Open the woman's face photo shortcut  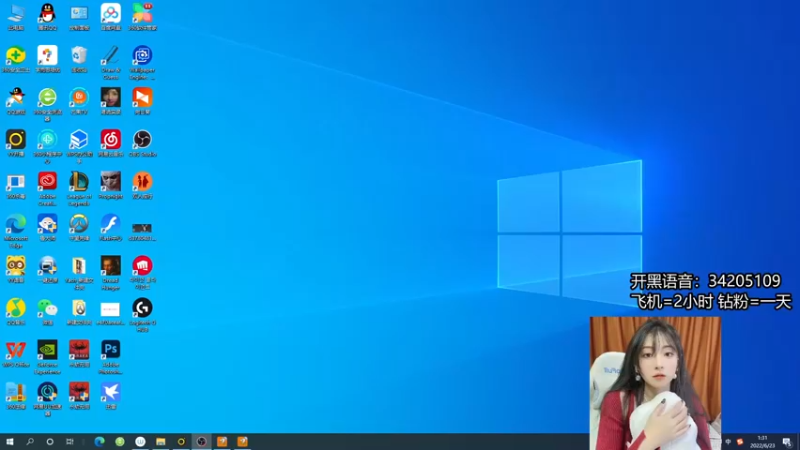click(x=111, y=101)
